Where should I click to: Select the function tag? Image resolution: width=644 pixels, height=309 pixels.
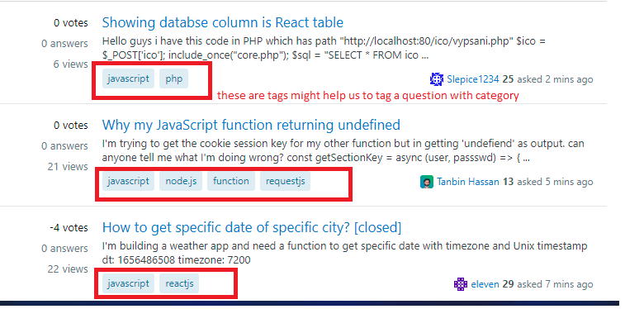[231, 181]
